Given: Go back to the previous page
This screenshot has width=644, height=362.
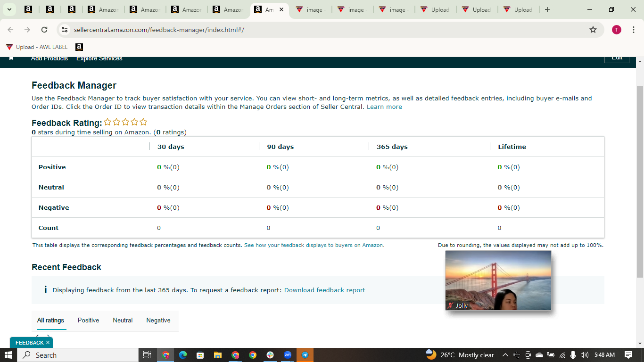Looking at the screenshot, I should (x=10, y=30).
